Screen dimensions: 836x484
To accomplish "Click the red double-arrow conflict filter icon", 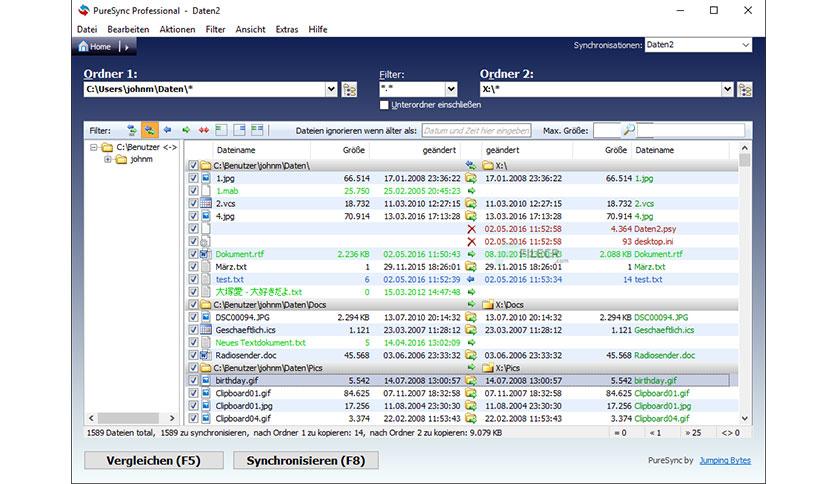I will click(x=204, y=130).
